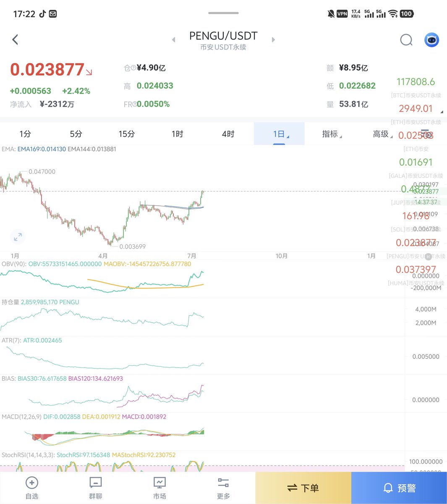447x504 pixels.
Task: Open search with the magnifier icon
Action: [x=406, y=40]
